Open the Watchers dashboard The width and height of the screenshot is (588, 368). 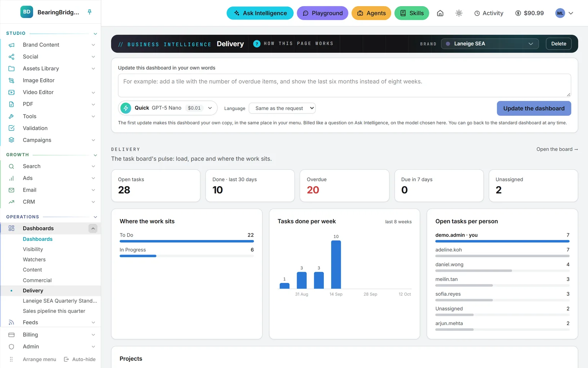coord(34,260)
